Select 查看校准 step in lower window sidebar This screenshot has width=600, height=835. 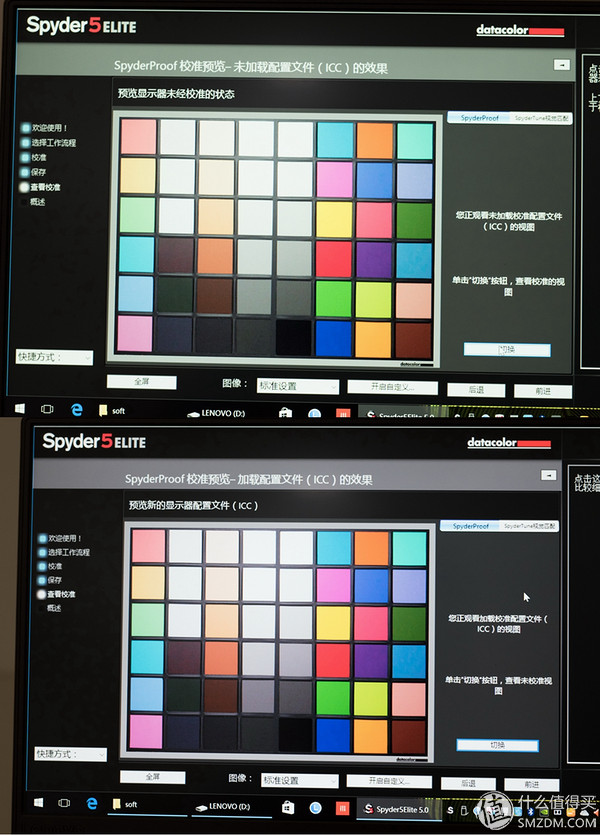coord(56,594)
